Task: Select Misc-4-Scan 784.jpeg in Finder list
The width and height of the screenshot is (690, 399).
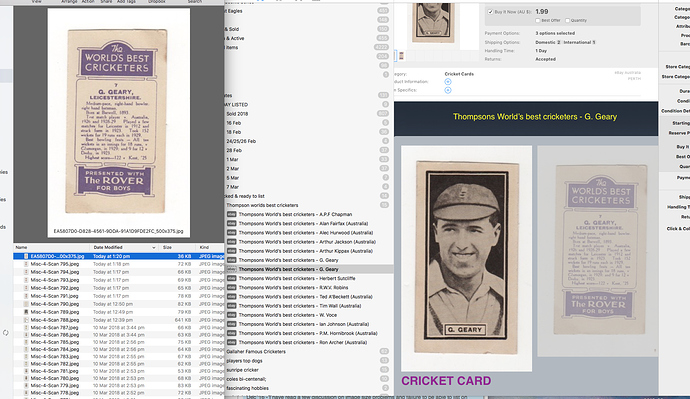Action: 119,349
